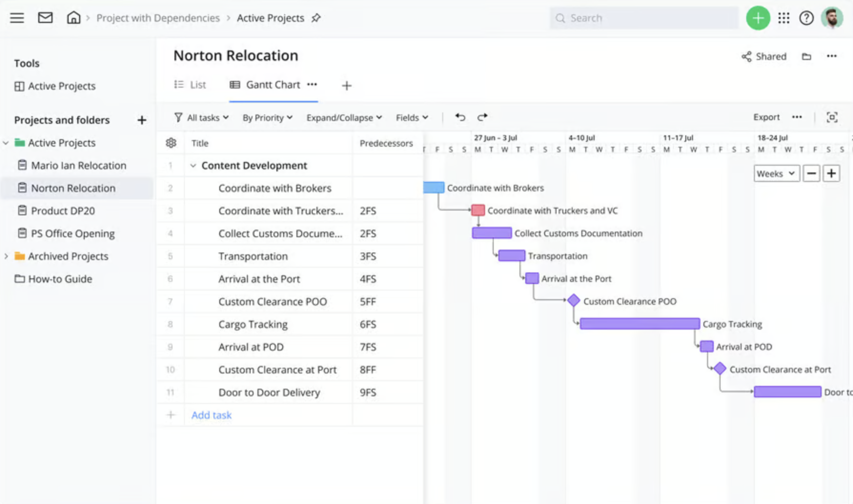
Task: Click the green plus button to create new item
Action: tap(758, 18)
